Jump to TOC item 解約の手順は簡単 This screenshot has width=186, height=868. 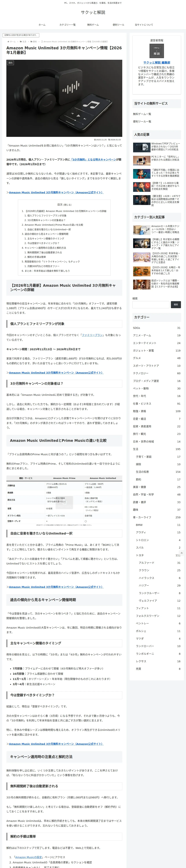(x=37, y=257)
